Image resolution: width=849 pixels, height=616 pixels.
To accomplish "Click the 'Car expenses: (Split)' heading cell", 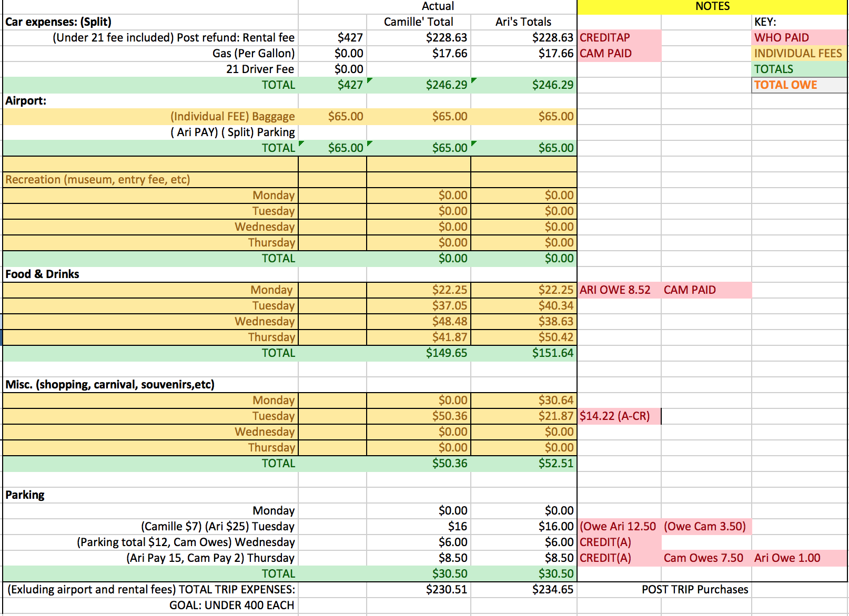I will coord(150,22).
